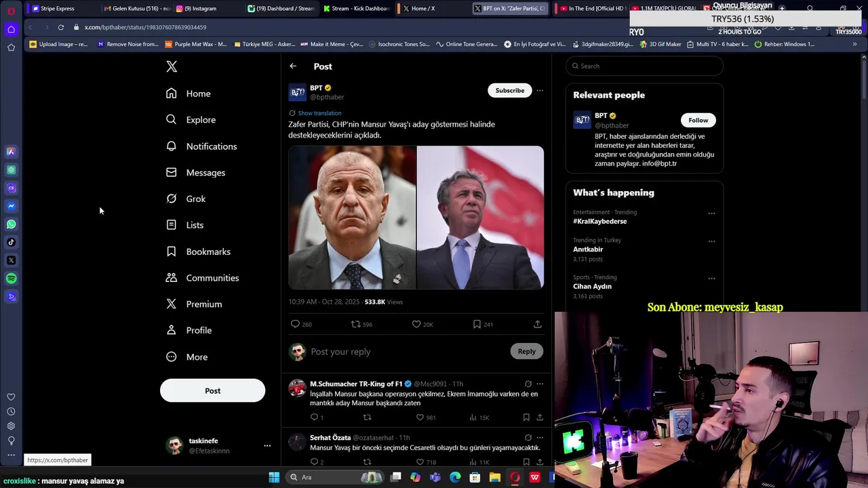Click Show translation on the post
This screenshot has width=868, height=488.
pos(319,113)
